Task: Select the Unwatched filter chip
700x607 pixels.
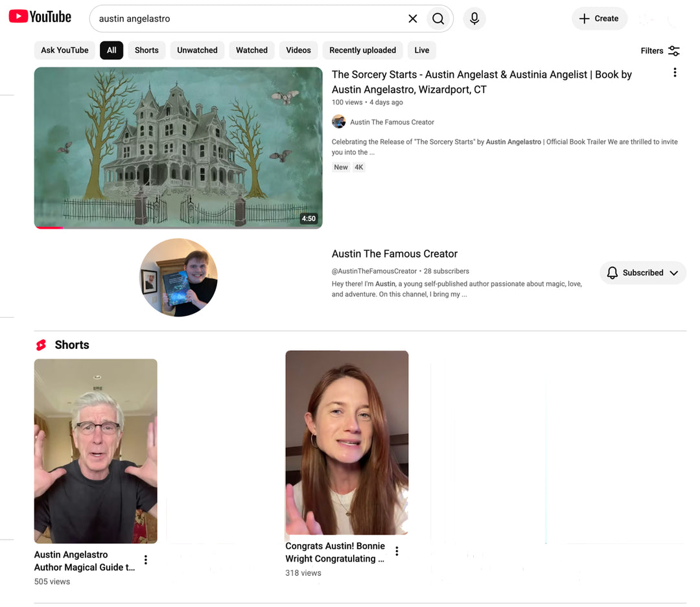Action: pyautogui.click(x=197, y=51)
